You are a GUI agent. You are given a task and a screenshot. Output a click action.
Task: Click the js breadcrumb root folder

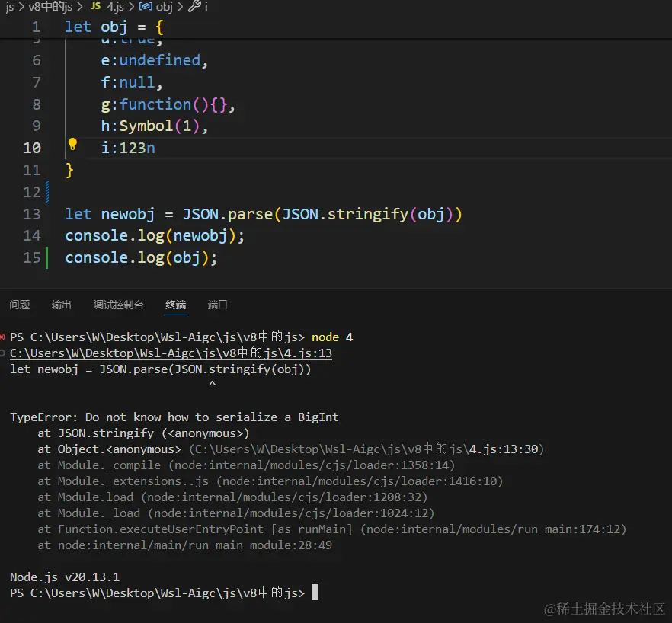9,6
